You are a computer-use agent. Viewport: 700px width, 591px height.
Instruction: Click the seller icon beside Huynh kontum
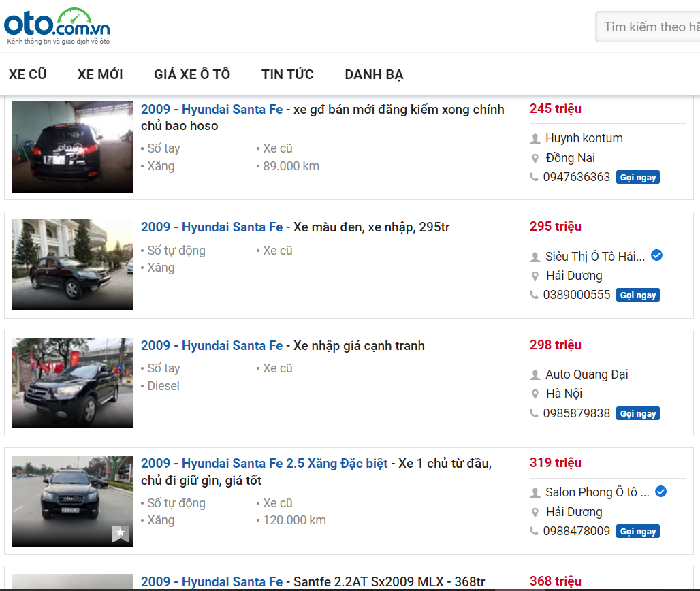[x=535, y=139]
